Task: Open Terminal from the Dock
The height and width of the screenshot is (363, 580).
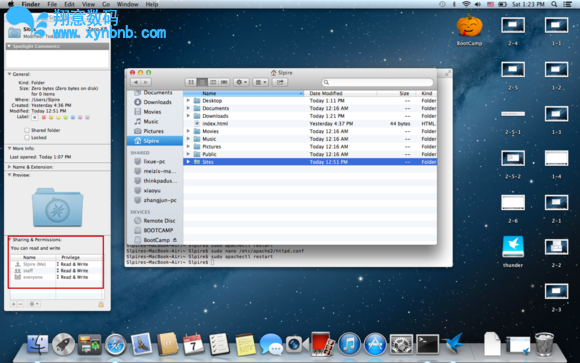Action: tap(427, 344)
